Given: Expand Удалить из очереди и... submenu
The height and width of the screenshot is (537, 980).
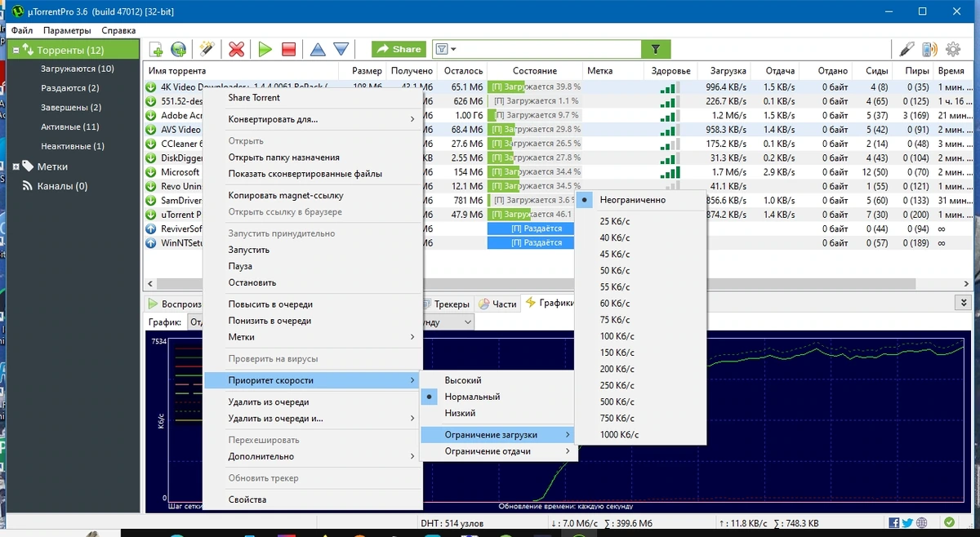Looking at the screenshot, I should click(x=312, y=419).
